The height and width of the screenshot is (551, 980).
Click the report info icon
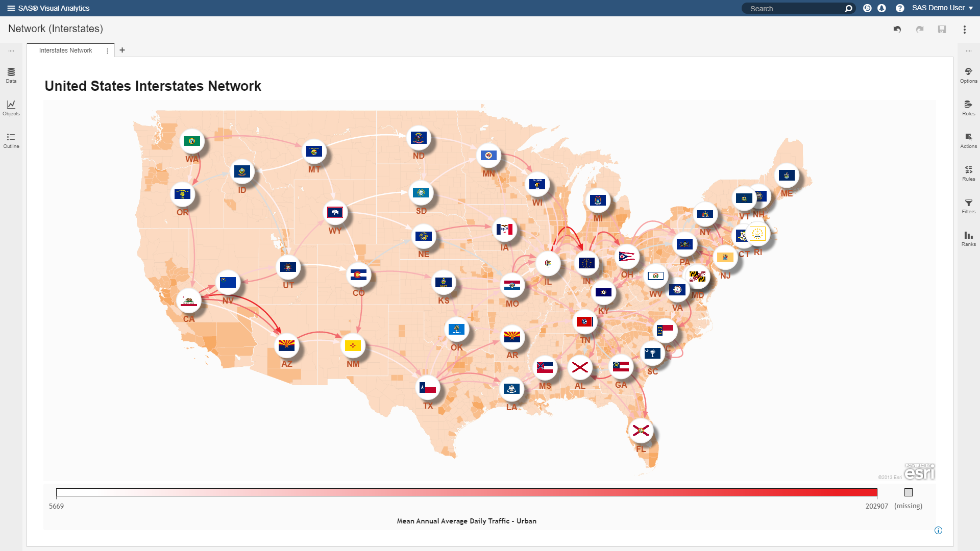point(938,531)
